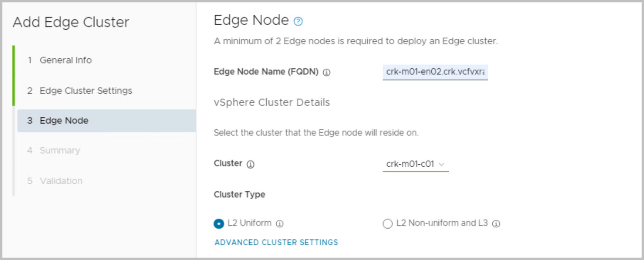
Task: Click step 4 Summary in wizard
Action: [x=60, y=151]
